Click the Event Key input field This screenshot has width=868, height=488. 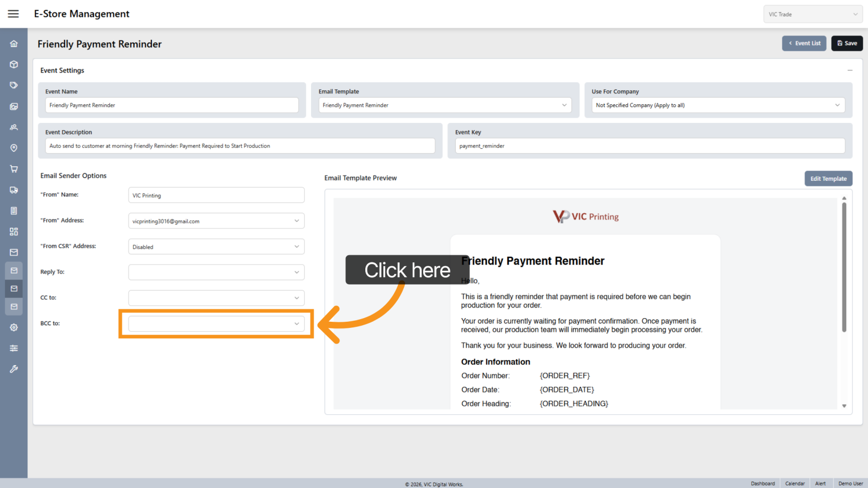click(649, 146)
